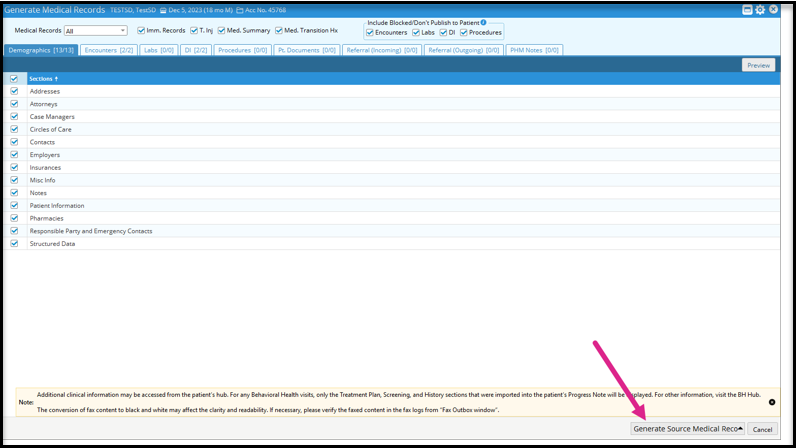Uncheck the Insurances section checkbox
This screenshot has height=448, width=796.
pos(14,167)
